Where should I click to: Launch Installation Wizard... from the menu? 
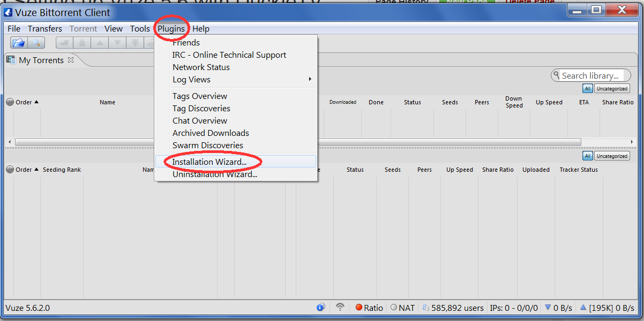point(236,162)
